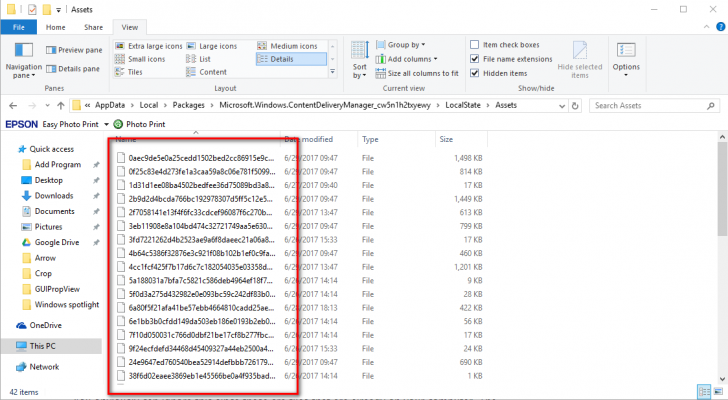
Task: Switch to the Home tab
Action: 56,27
